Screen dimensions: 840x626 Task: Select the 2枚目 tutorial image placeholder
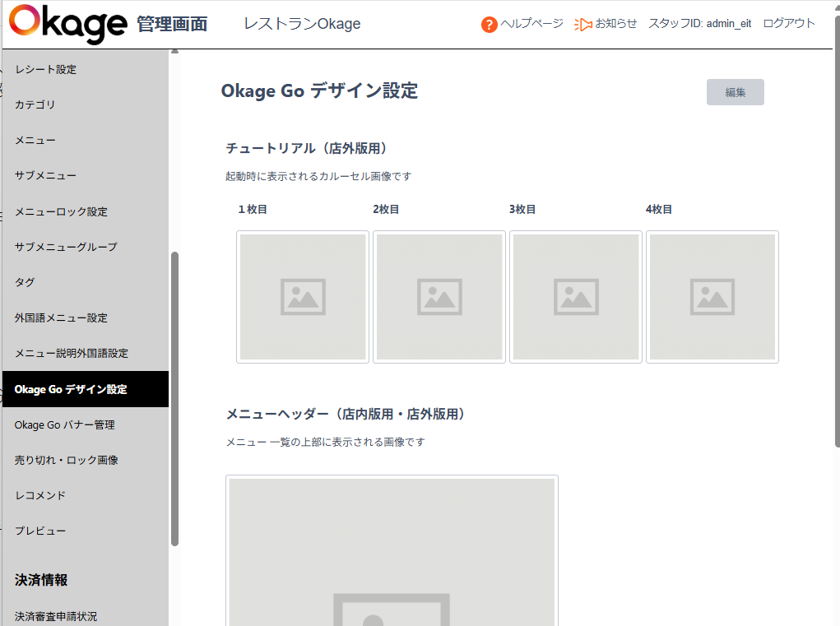(439, 297)
